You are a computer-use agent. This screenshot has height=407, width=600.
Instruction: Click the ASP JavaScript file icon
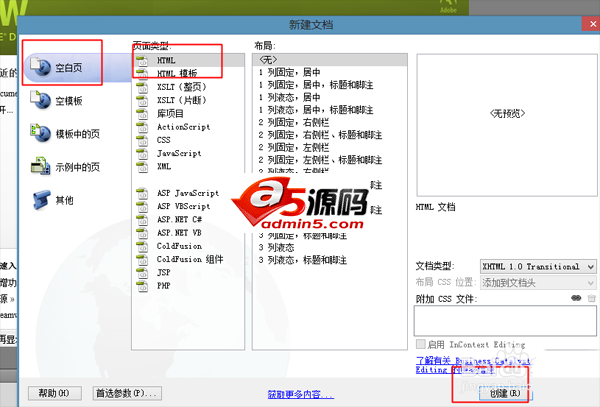[142, 194]
